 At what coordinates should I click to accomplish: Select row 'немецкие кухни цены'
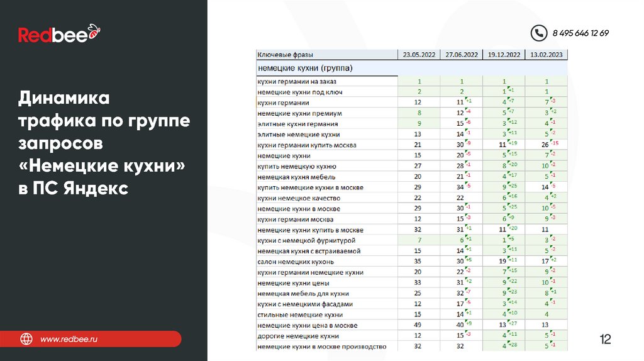[412, 283]
